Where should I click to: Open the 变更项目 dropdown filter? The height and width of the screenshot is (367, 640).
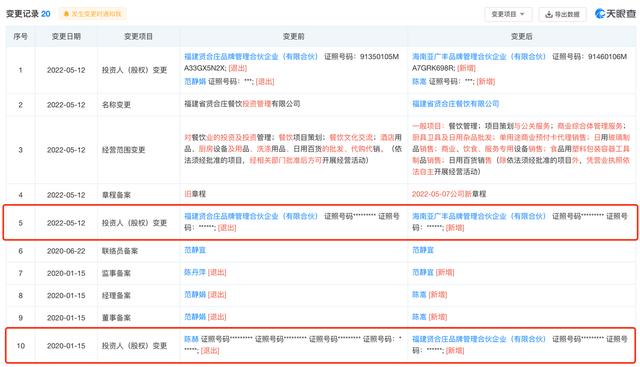[508, 14]
